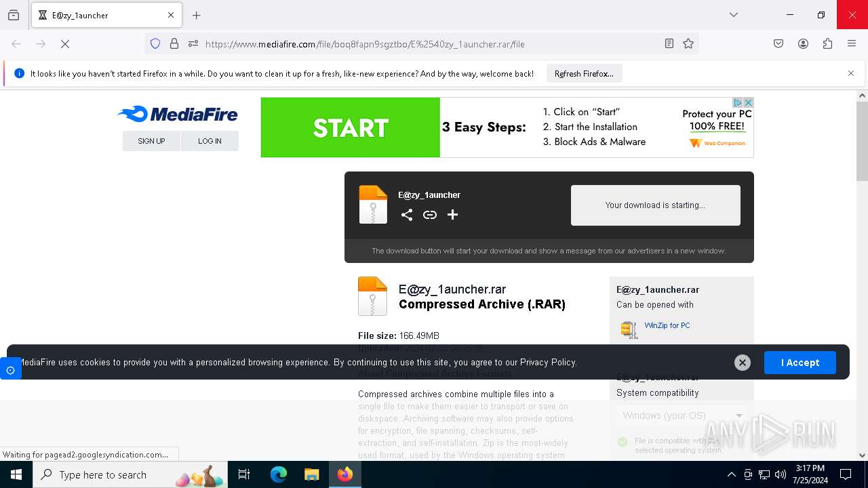Close the banner advertisement X
Screen dimensions: 868x488
(x=749, y=102)
